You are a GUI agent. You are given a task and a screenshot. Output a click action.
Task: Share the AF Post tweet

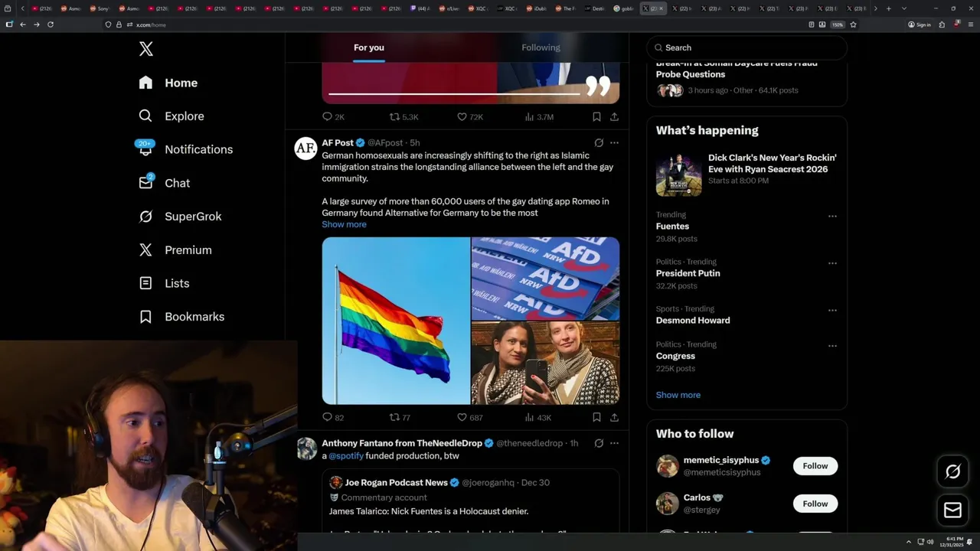[614, 418]
